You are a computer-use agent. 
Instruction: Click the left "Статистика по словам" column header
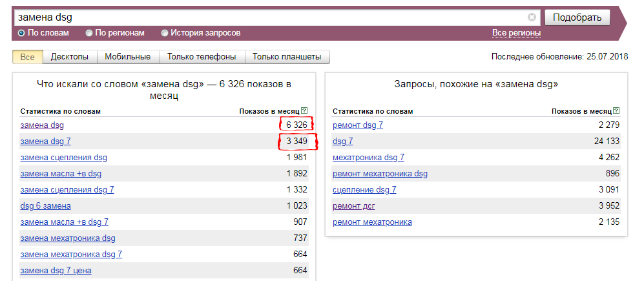[60, 111]
